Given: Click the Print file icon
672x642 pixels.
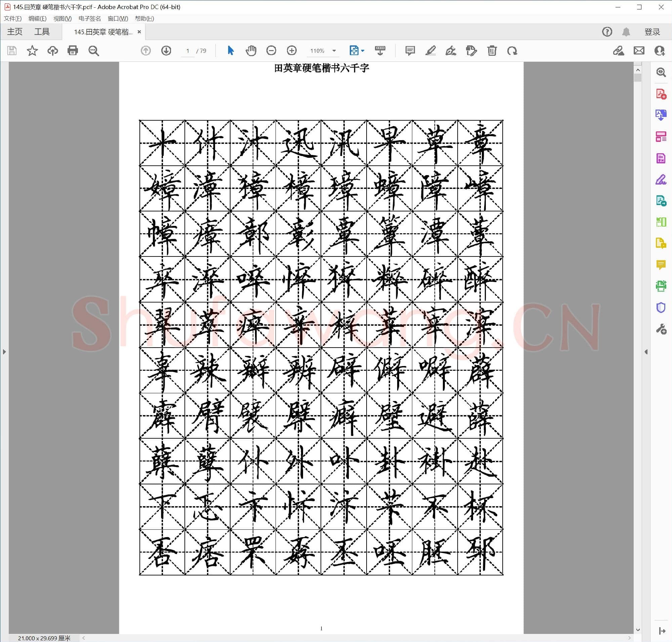Looking at the screenshot, I should point(73,51).
